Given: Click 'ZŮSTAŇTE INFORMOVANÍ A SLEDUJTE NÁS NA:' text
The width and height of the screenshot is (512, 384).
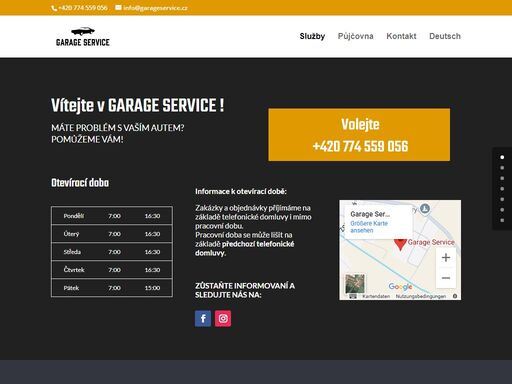Looking at the screenshot, I should (245, 290).
